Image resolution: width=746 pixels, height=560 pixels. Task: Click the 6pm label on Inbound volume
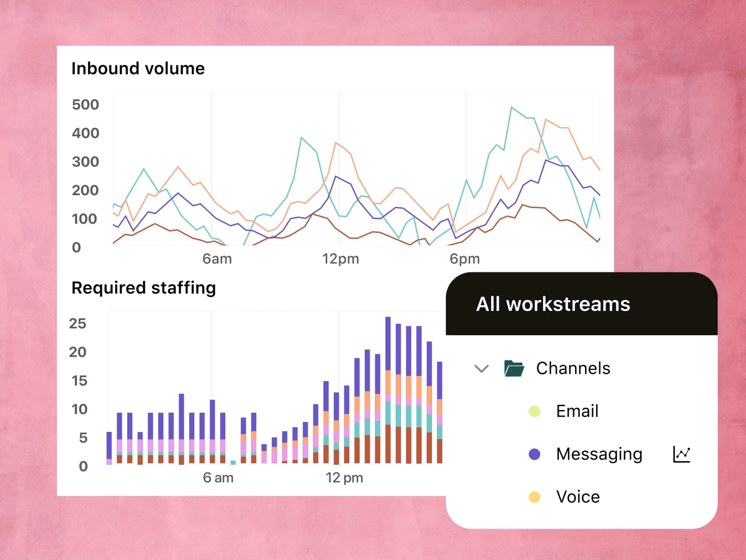click(x=465, y=259)
